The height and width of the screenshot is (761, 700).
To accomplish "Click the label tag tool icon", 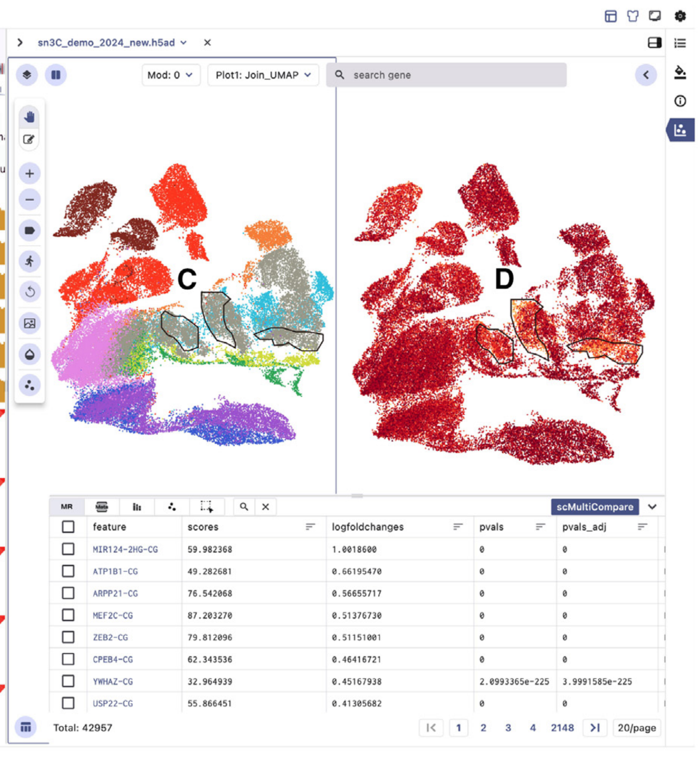I will pyautogui.click(x=29, y=231).
